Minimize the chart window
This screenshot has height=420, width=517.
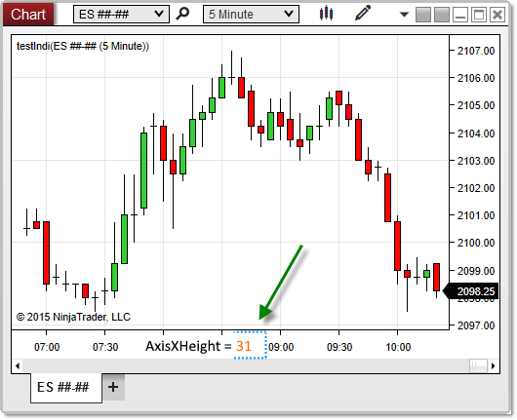460,15
